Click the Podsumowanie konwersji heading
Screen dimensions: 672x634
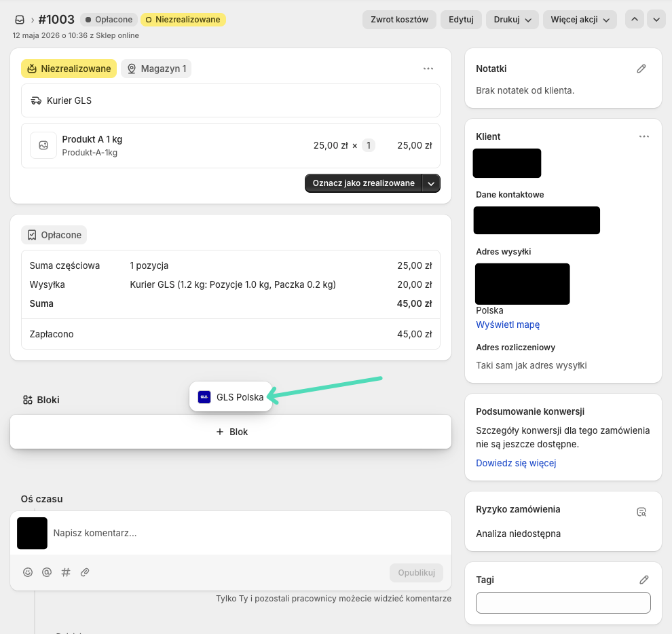pyautogui.click(x=530, y=411)
